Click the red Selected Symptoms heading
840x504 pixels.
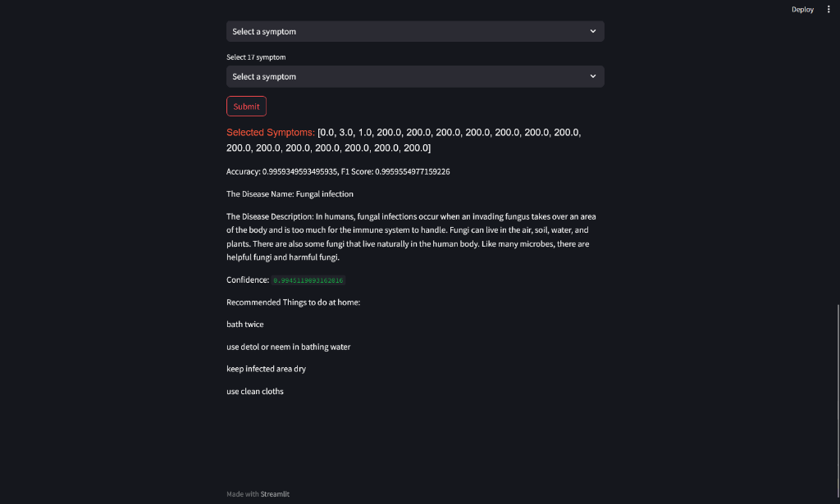271,132
